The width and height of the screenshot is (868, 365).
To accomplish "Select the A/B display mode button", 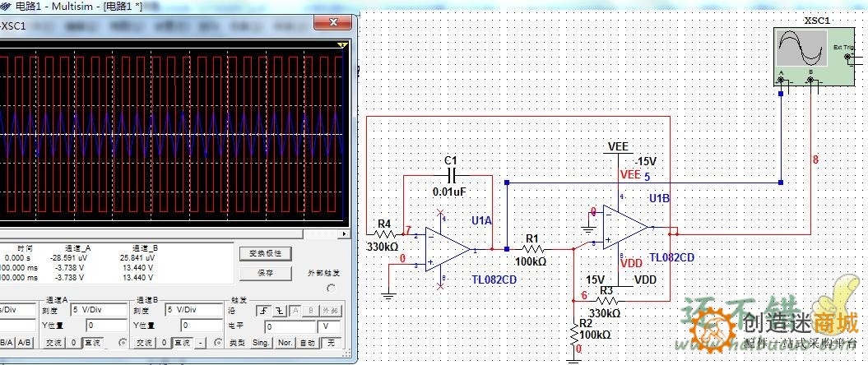I will pos(25,343).
